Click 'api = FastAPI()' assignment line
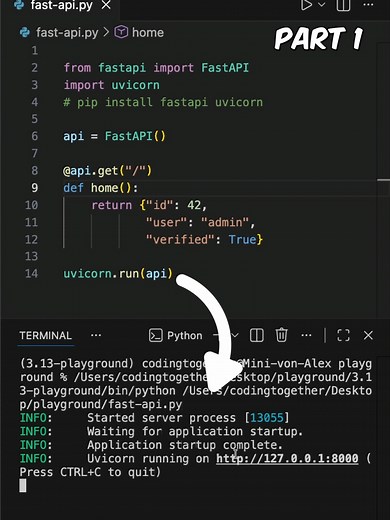390x520 pixels. click(x=114, y=136)
